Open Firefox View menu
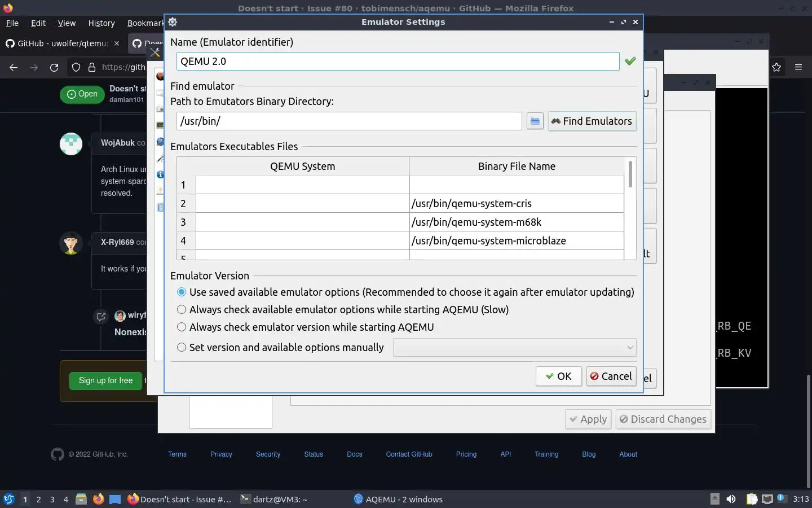Screen dimensions: 812x508 click(x=67, y=23)
